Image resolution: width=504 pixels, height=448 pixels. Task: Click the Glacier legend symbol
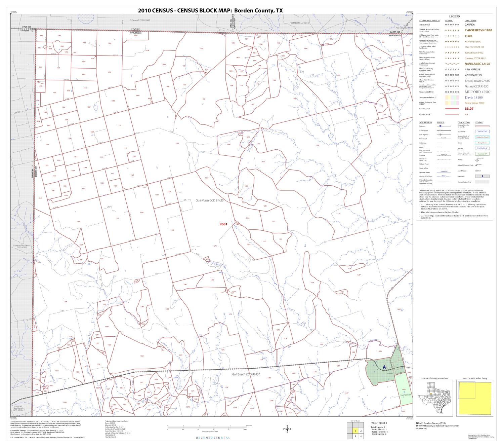[482, 143]
